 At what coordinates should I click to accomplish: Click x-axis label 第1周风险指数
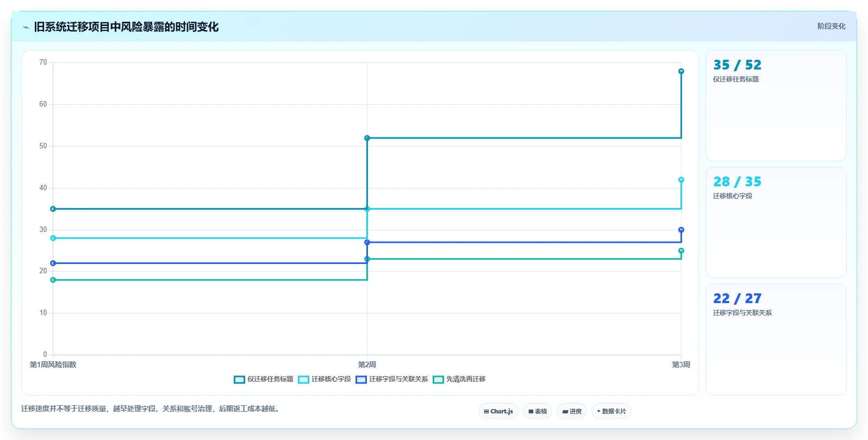[53, 364]
